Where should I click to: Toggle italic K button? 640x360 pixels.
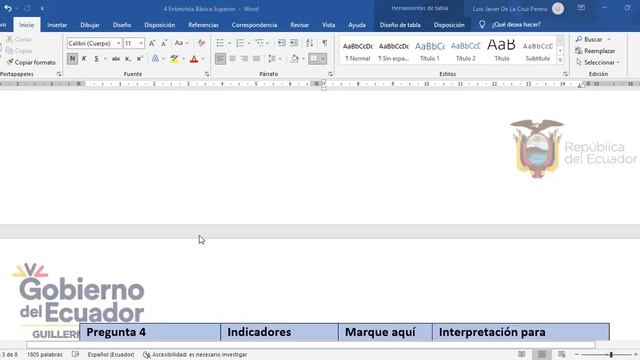(84, 59)
